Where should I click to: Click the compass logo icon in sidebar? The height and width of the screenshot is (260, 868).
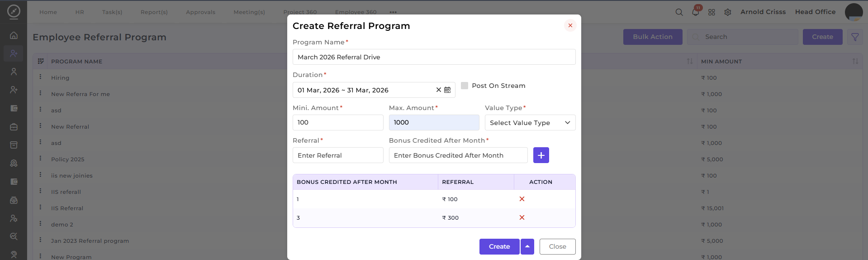click(14, 11)
